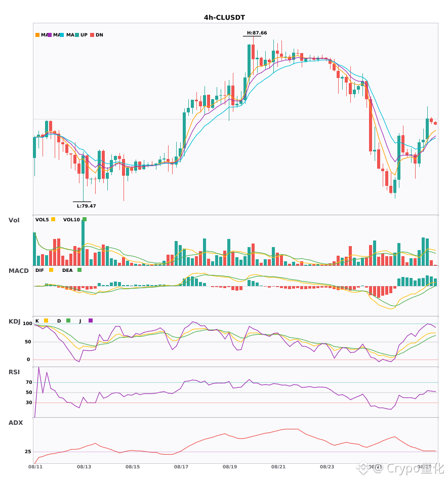Click the green D legend swatch
The image size is (448, 481).
[68, 320]
